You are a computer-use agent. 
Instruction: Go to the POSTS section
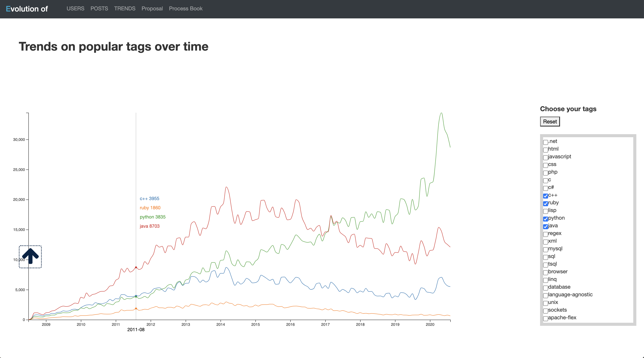[x=99, y=8]
